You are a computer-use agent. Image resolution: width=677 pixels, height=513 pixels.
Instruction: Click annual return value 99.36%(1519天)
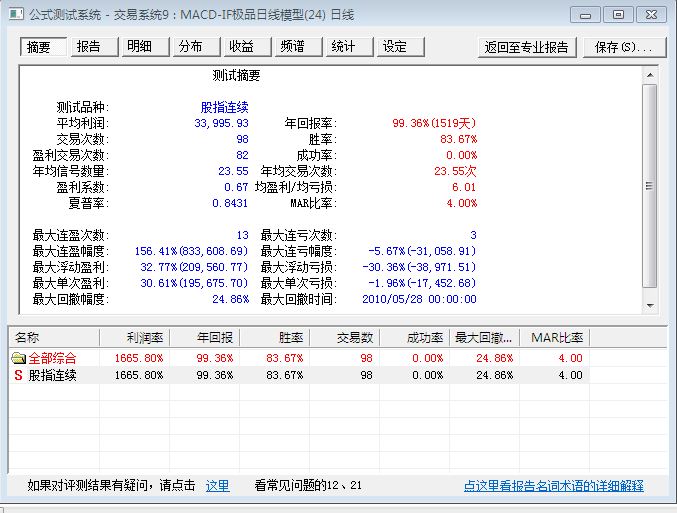(434, 123)
